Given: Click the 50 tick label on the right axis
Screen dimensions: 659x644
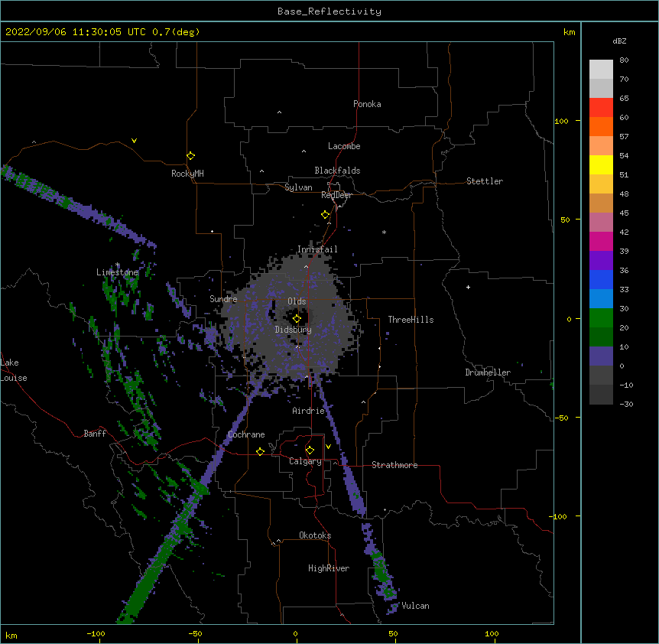Looking at the screenshot, I should coord(565,220).
